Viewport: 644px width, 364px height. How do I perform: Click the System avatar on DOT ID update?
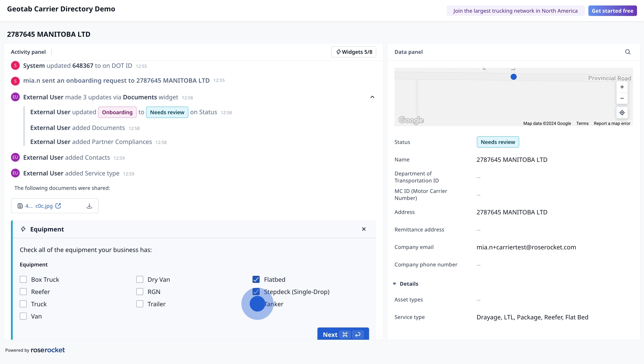coord(15,65)
